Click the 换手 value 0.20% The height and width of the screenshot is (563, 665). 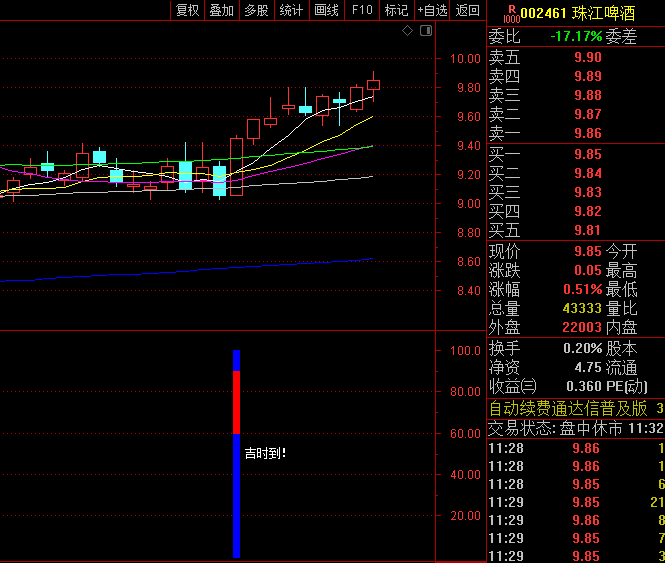(583, 348)
